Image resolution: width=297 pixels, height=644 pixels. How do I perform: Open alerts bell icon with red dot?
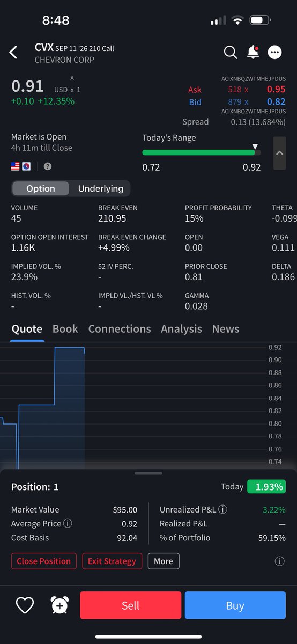[253, 52]
